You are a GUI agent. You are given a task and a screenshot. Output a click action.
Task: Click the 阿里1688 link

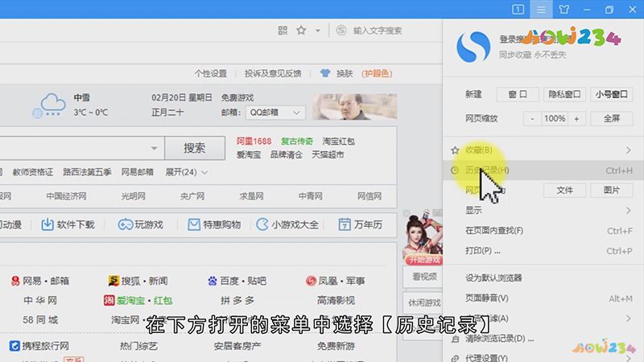click(x=254, y=142)
